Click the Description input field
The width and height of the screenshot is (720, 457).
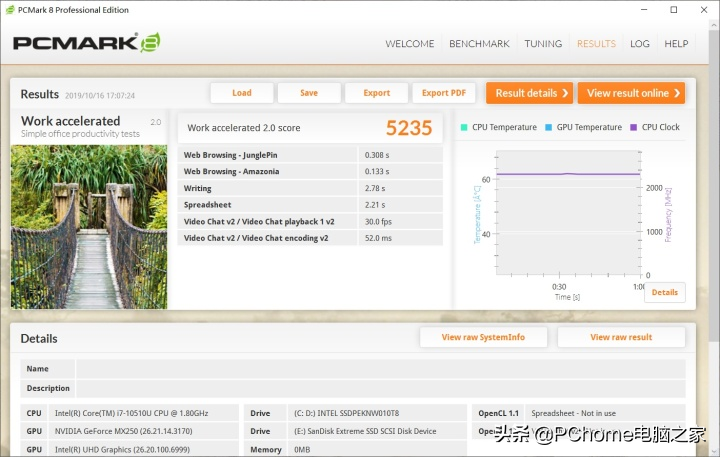click(x=381, y=388)
